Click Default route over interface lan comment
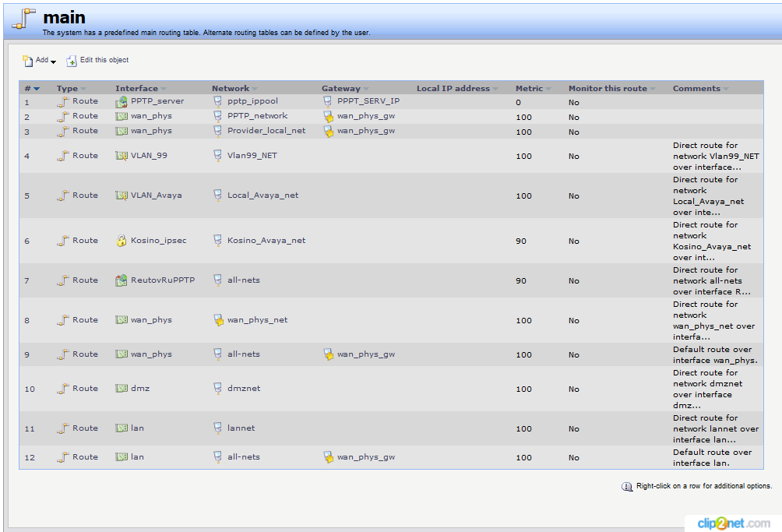This screenshot has width=782, height=532. click(712, 457)
